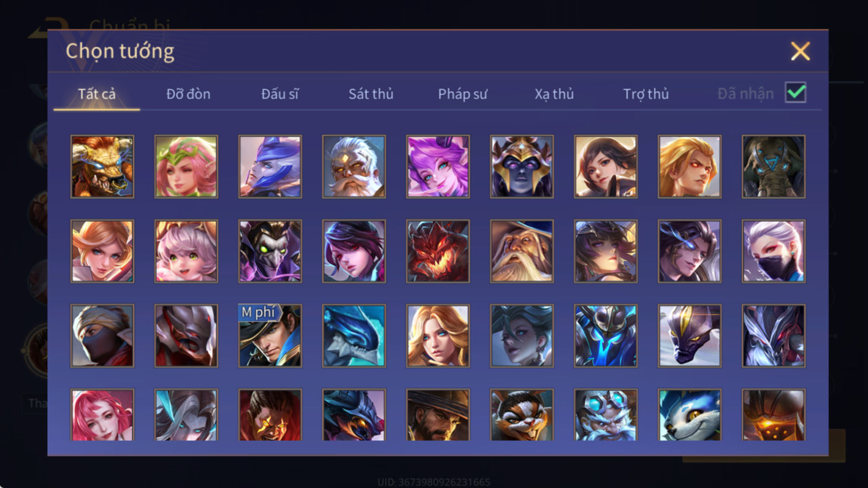This screenshot has width=868, height=488.
Task: Select the red flaming demon hero portrait
Action: click(x=438, y=251)
